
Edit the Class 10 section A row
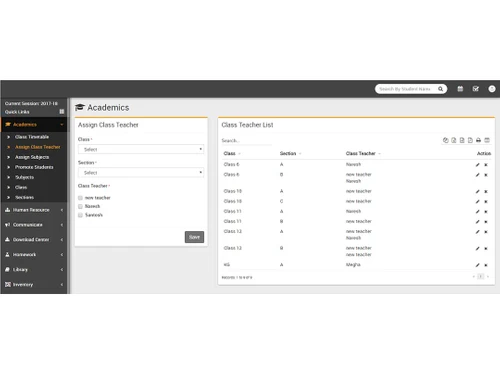(477, 191)
